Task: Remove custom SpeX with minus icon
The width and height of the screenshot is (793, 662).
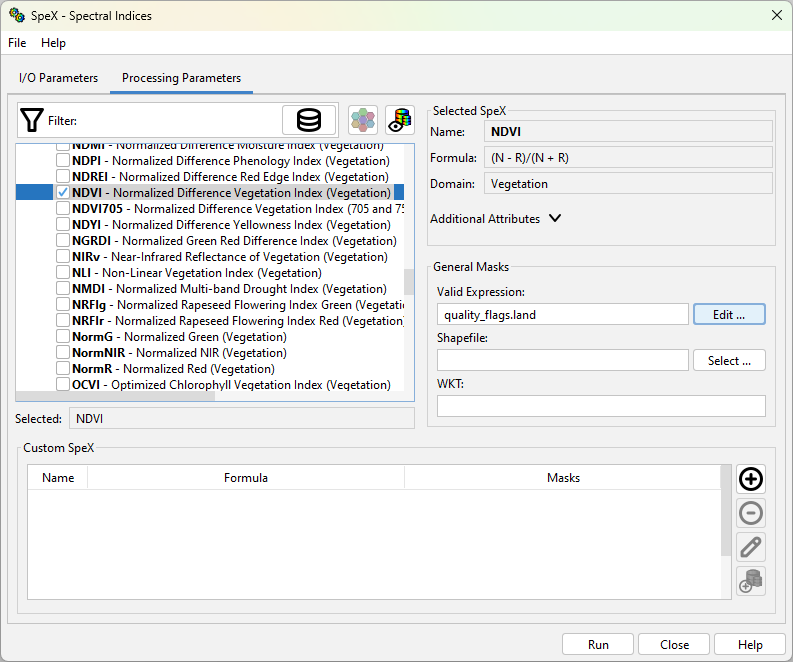Action: click(x=750, y=513)
